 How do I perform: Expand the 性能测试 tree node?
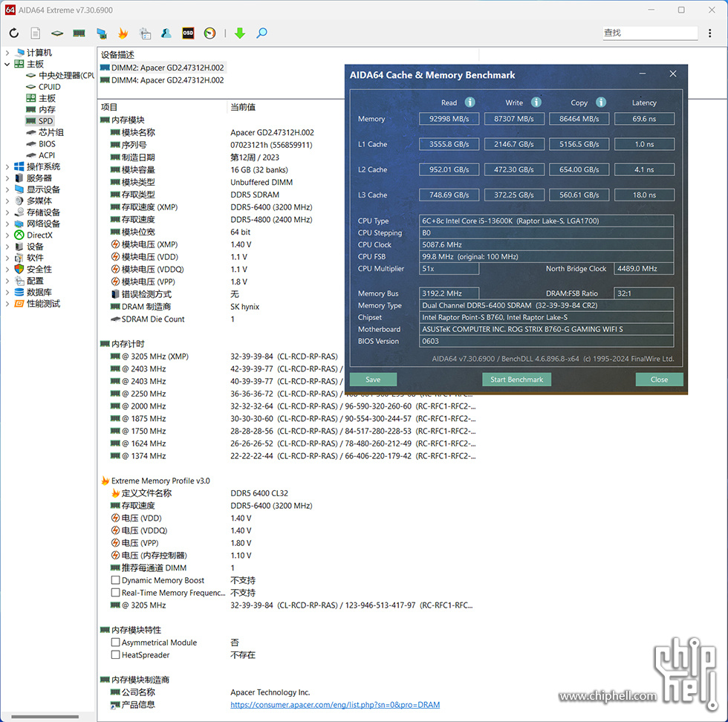7,304
